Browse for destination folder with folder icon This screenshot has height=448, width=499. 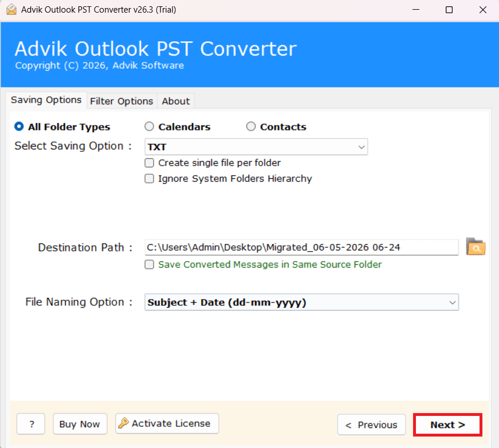pos(476,246)
